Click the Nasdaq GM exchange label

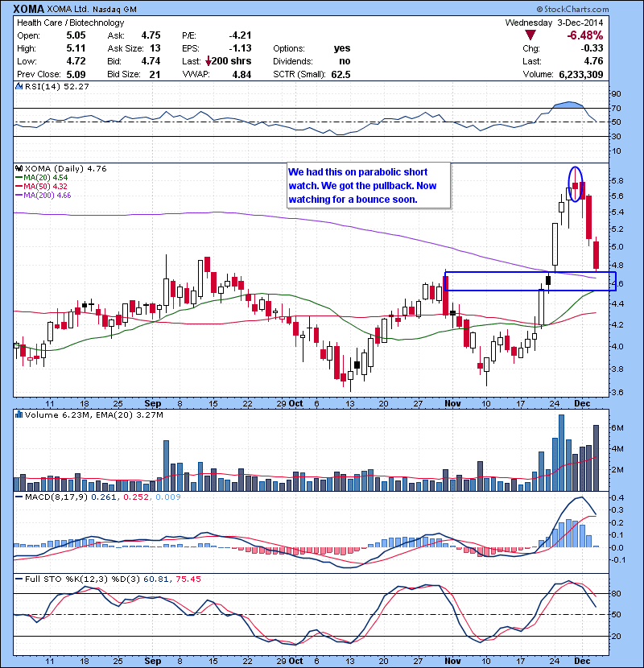114,9
